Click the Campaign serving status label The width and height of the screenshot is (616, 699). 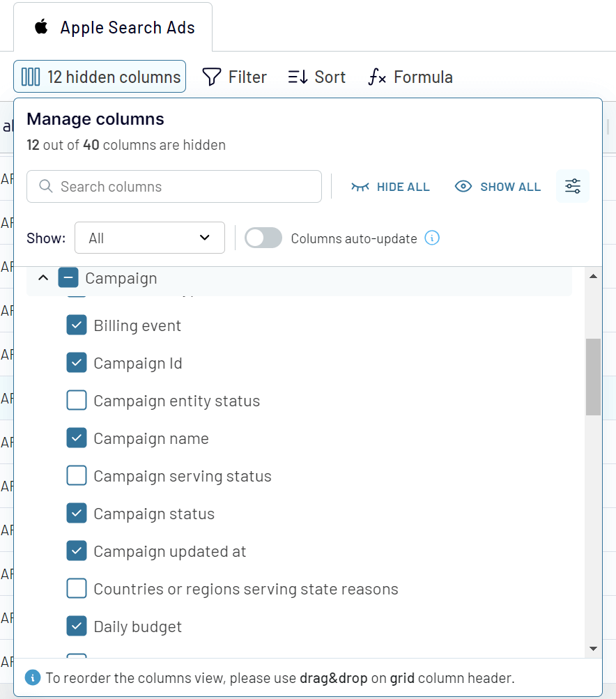click(x=183, y=476)
